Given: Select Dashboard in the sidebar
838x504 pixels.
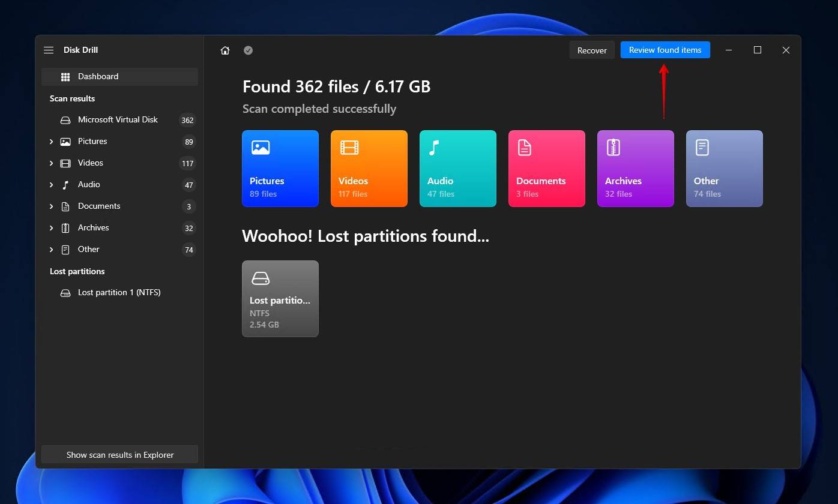Looking at the screenshot, I should 98,76.
